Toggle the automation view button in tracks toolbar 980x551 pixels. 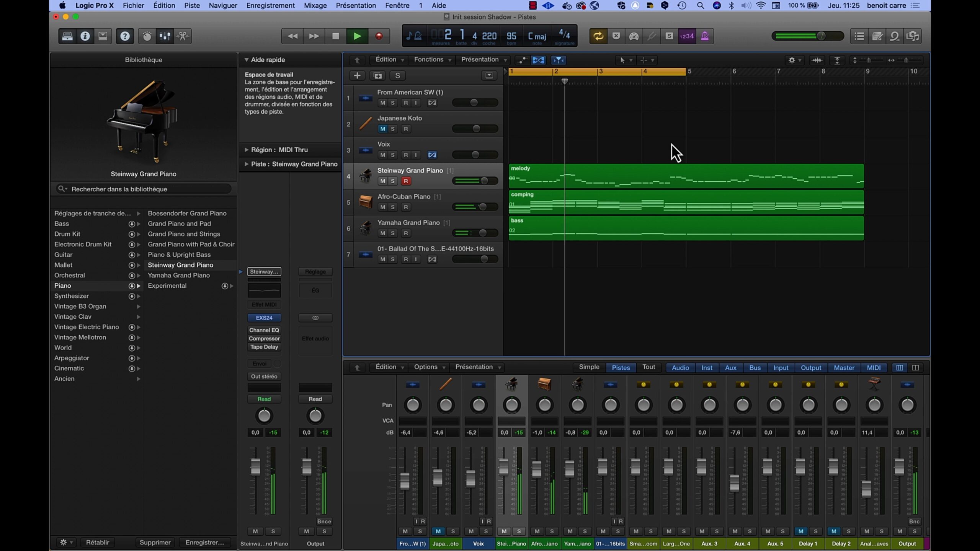point(522,60)
